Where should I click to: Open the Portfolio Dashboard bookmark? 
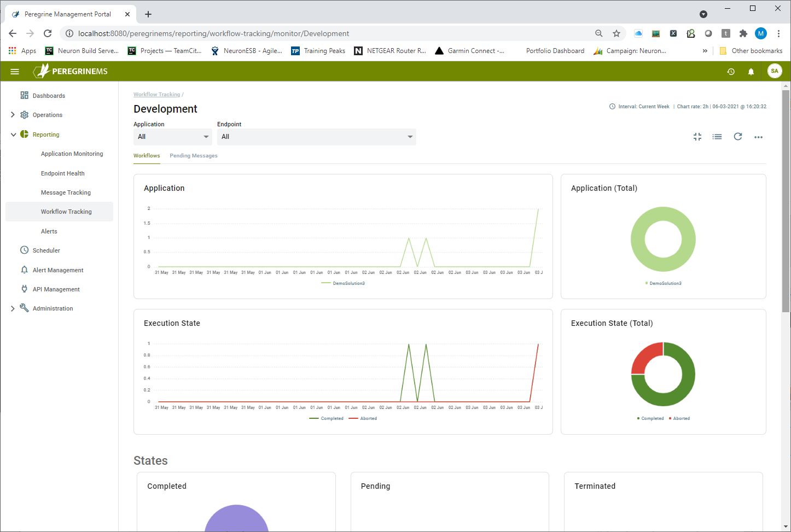[x=555, y=51]
